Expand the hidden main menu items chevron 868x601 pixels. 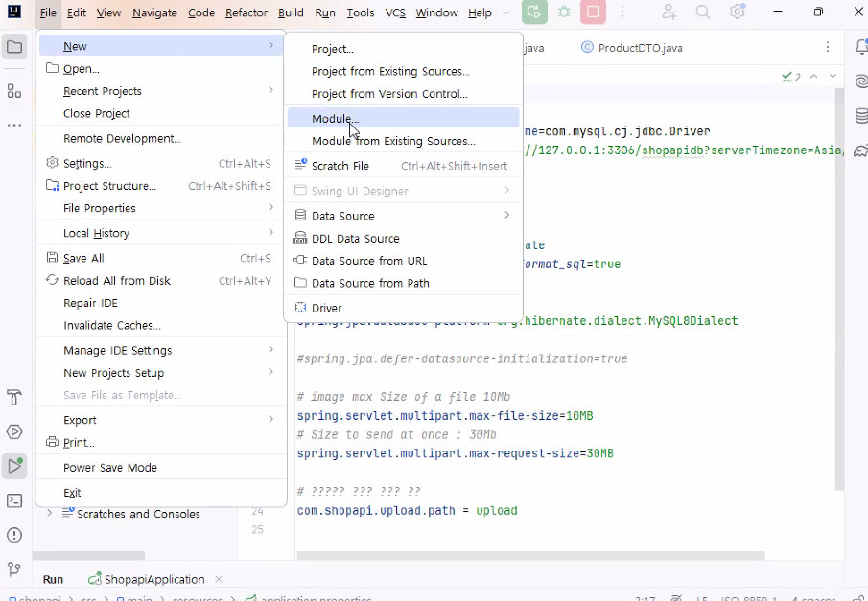point(506,12)
